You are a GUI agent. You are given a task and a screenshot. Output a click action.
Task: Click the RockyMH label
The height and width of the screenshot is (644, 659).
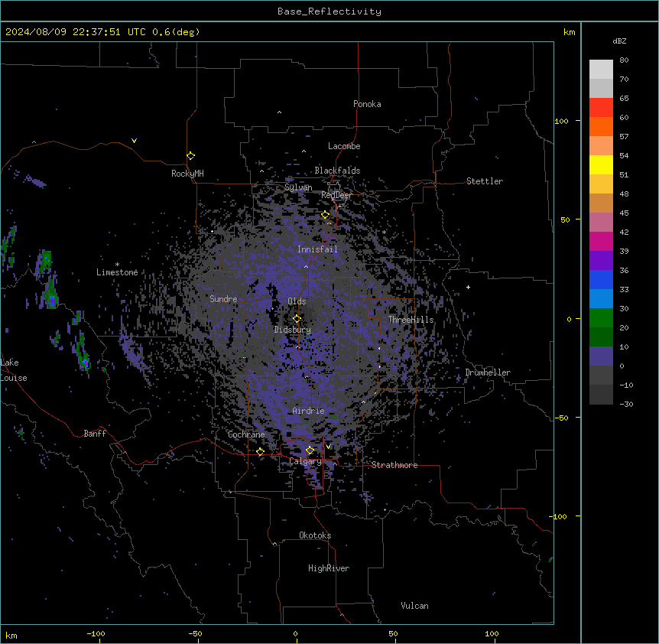click(x=187, y=174)
